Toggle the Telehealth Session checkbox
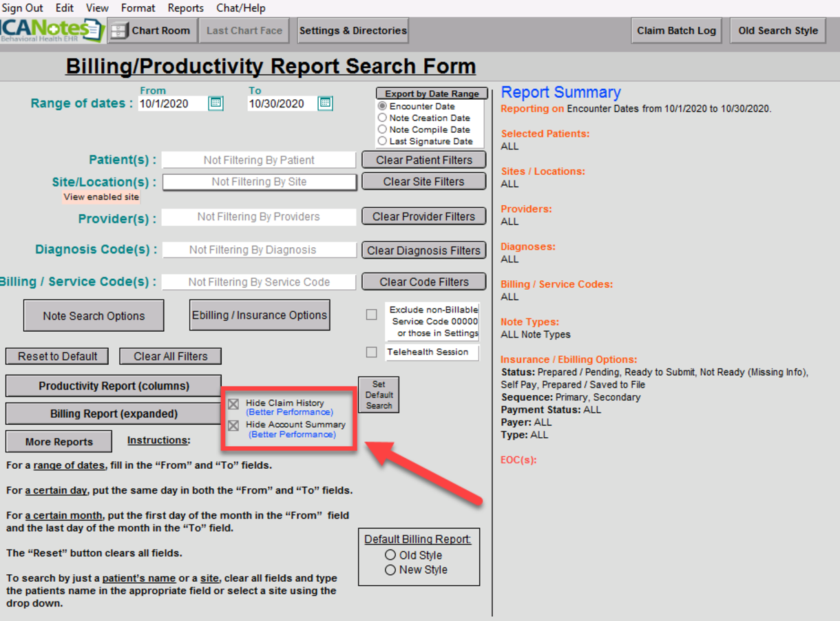 pos(372,352)
